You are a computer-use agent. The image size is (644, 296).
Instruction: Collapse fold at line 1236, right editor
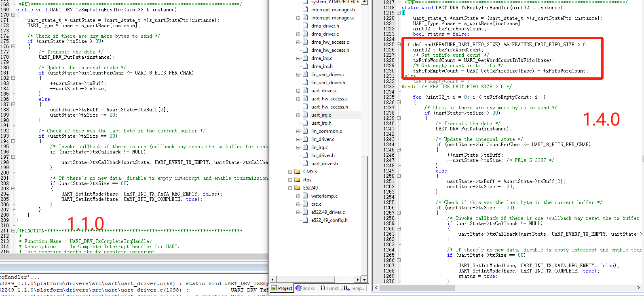tap(399, 102)
